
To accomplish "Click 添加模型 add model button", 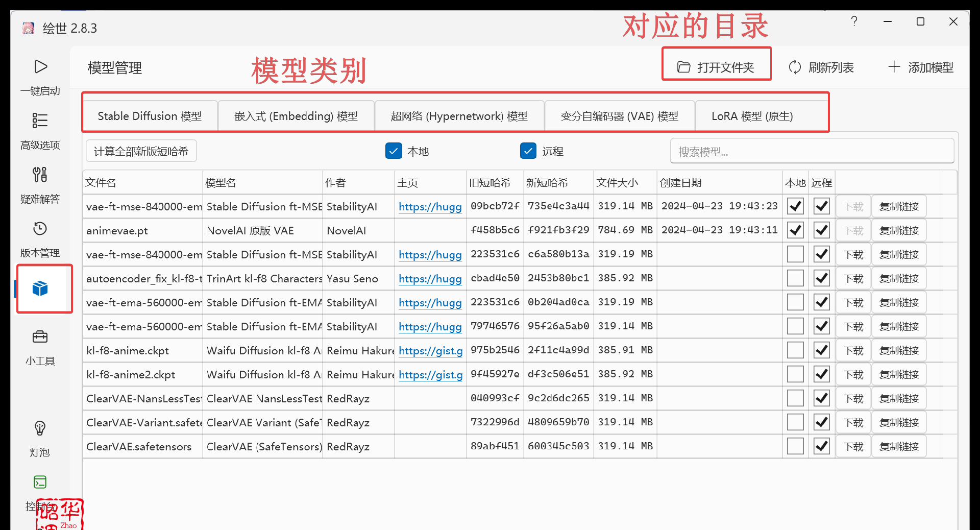I will [921, 67].
